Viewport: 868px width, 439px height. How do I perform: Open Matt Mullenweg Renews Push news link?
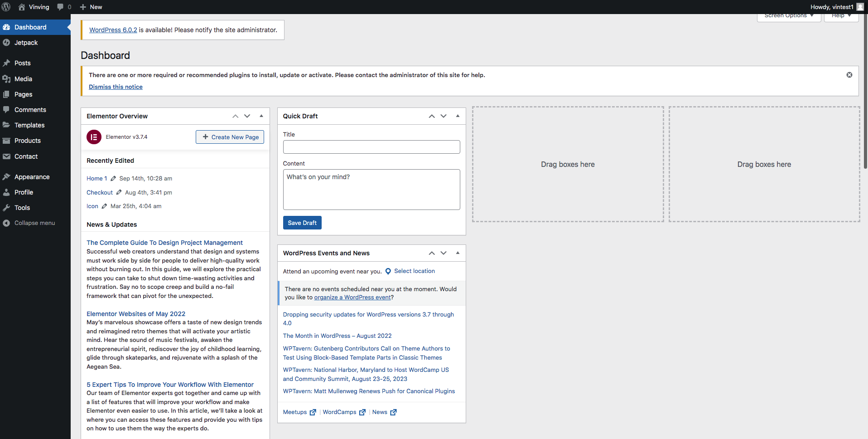[x=369, y=391]
